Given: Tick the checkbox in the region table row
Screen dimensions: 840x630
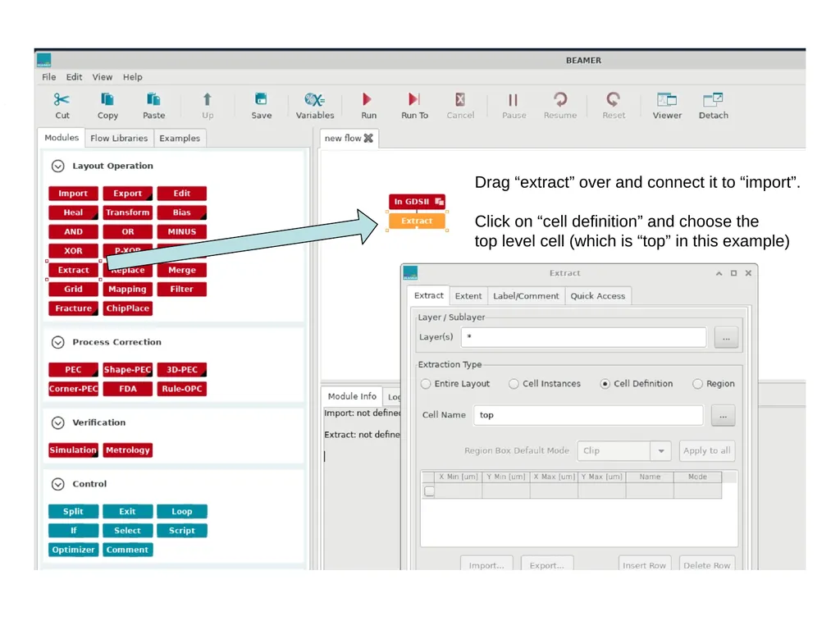Looking at the screenshot, I should click(429, 491).
